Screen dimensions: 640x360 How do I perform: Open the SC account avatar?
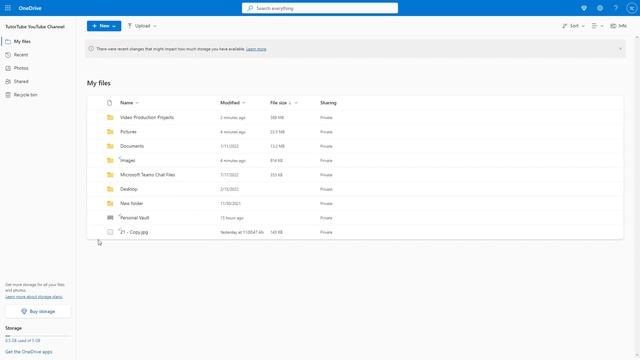pos(632,8)
